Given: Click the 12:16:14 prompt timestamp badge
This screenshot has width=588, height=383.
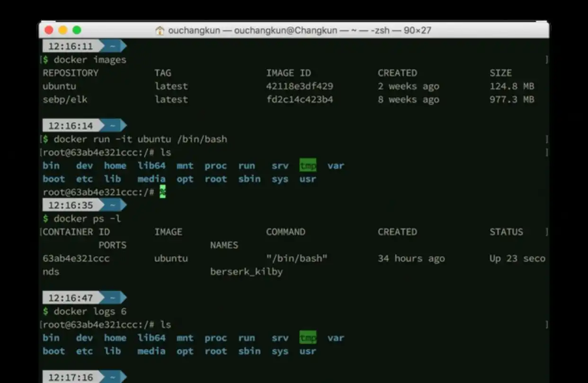Looking at the screenshot, I should (70, 126).
